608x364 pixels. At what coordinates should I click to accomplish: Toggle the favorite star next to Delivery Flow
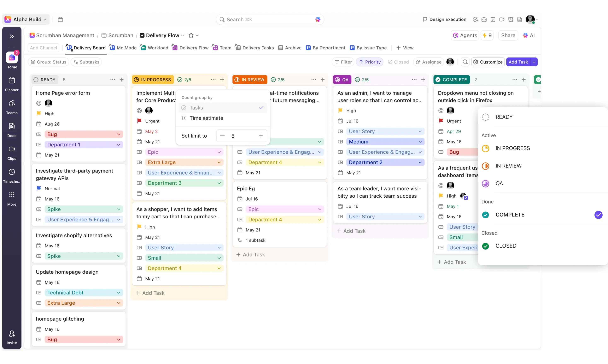point(191,35)
